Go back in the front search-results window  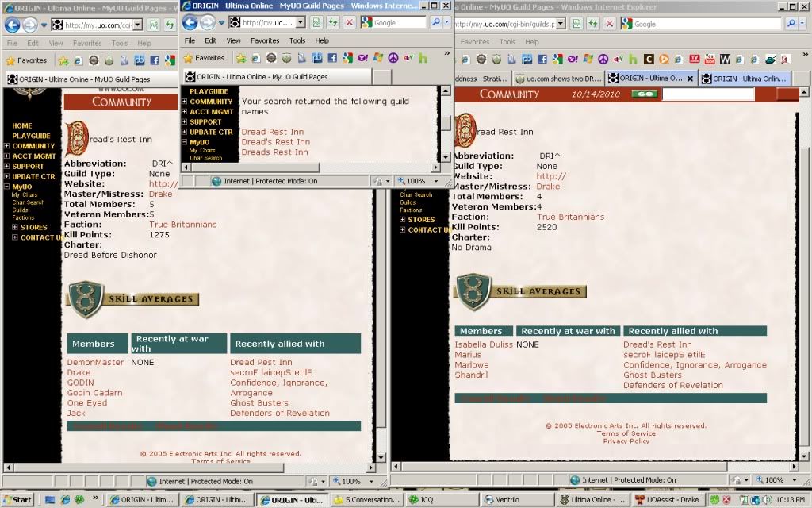pyautogui.click(x=190, y=23)
